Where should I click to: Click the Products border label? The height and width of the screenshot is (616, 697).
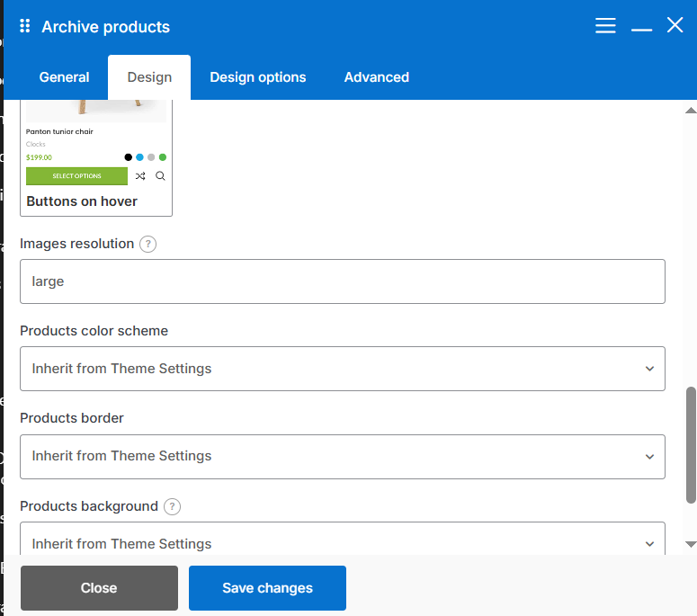point(72,418)
